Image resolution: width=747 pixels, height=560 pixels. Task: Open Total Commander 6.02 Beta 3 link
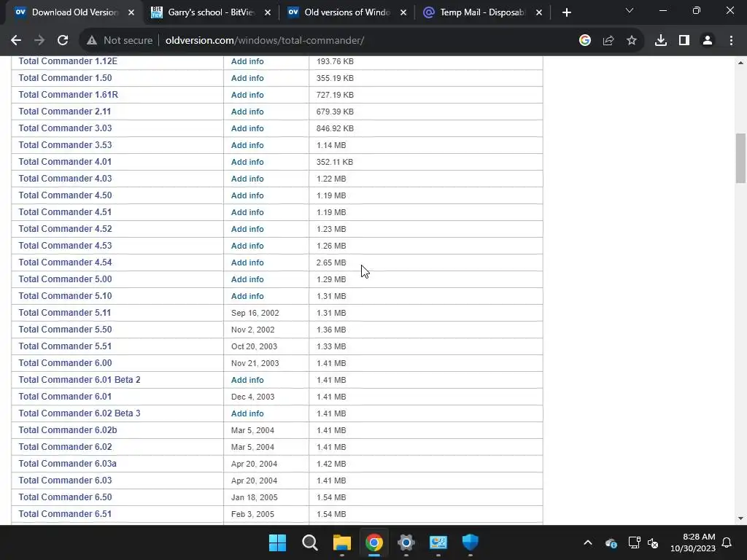point(80,413)
